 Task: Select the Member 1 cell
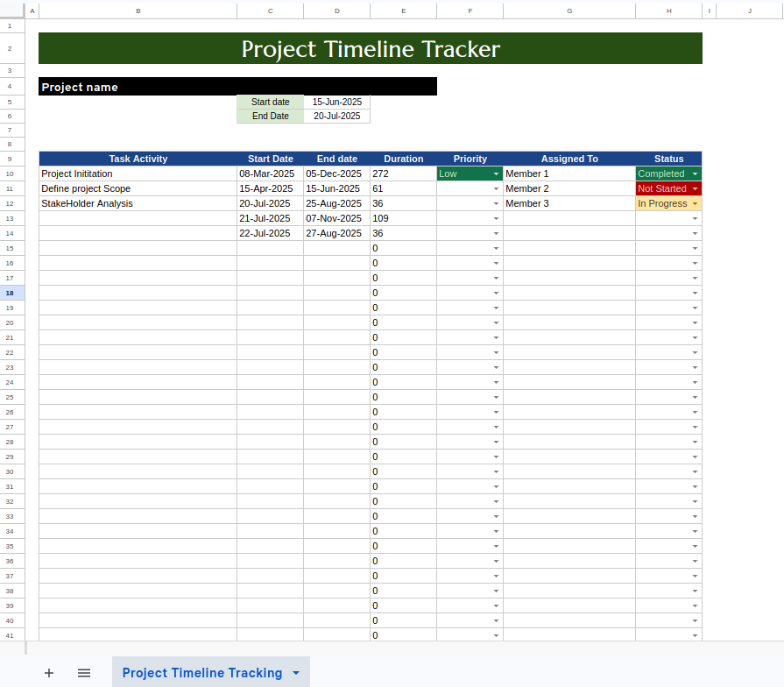(x=569, y=174)
